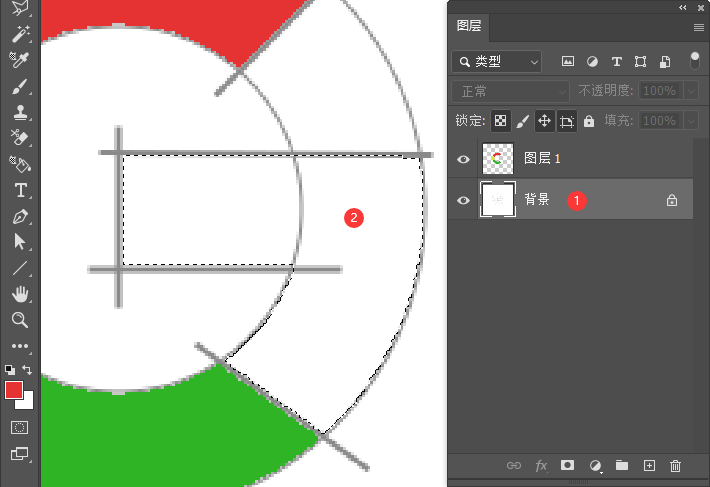Open the blend mode 正常 dropdown
This screenshot has width=710, height=487.
tap(510, 91)
